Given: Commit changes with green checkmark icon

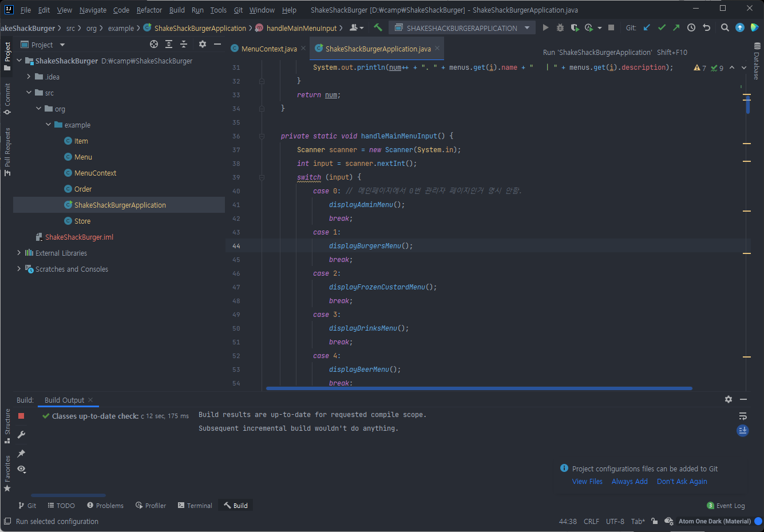Looking at the screenshot, I should point(662,27).
